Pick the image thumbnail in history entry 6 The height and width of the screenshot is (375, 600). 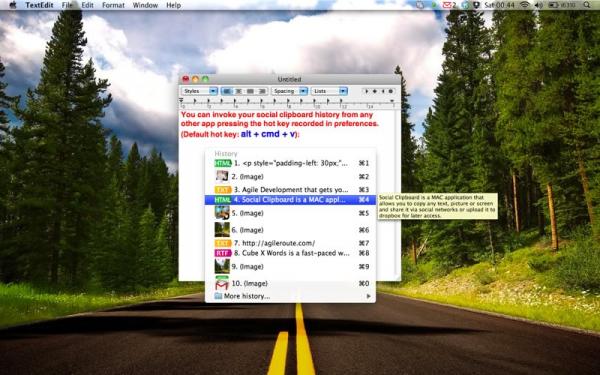click(222, 230)
